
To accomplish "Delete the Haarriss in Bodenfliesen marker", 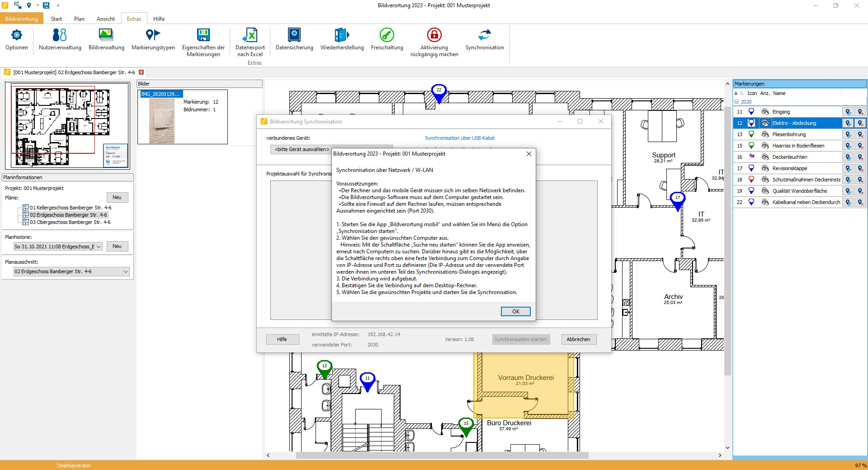I will click(860, 146).
